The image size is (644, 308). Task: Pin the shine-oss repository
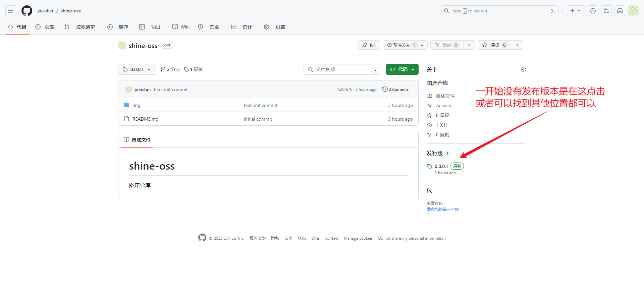369,45
